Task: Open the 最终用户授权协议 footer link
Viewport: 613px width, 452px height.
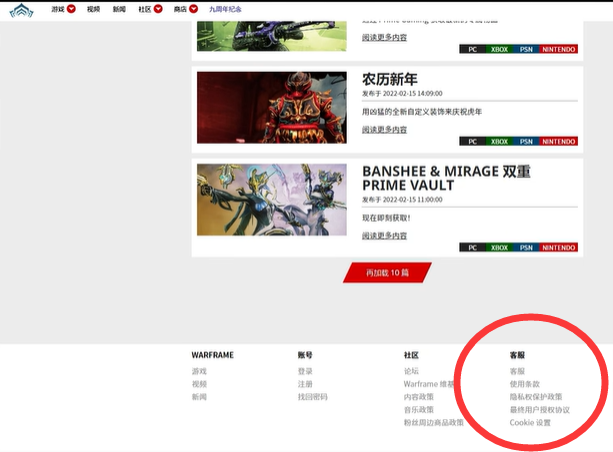Action: coord(540,410)
